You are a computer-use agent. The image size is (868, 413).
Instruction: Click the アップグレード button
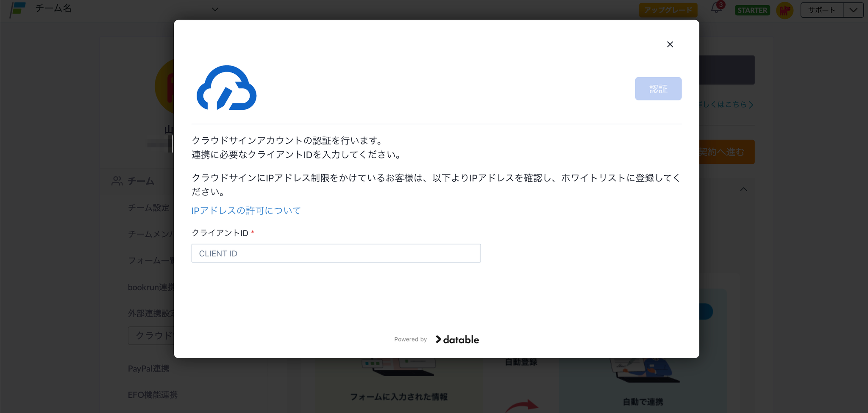(x=668, y=10)
